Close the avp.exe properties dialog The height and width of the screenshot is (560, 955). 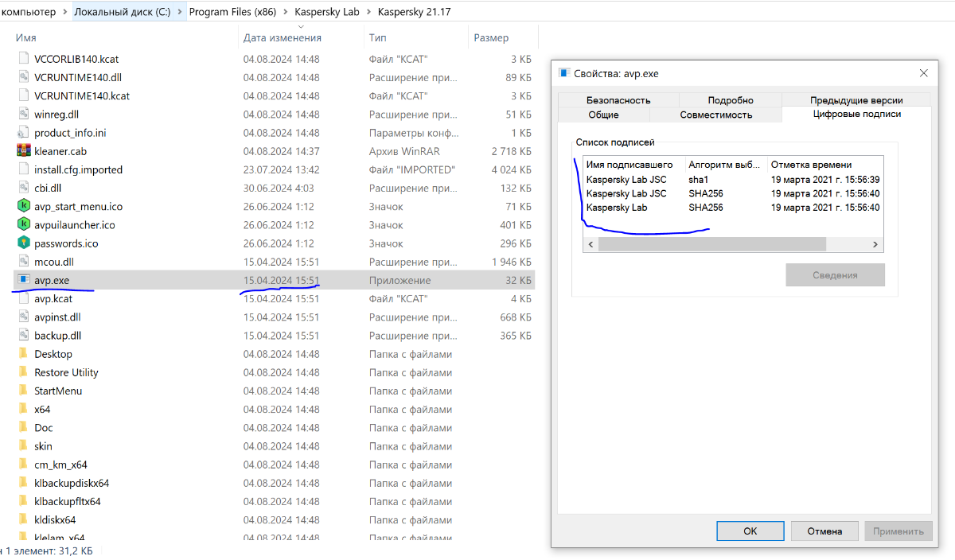(924, 73)
